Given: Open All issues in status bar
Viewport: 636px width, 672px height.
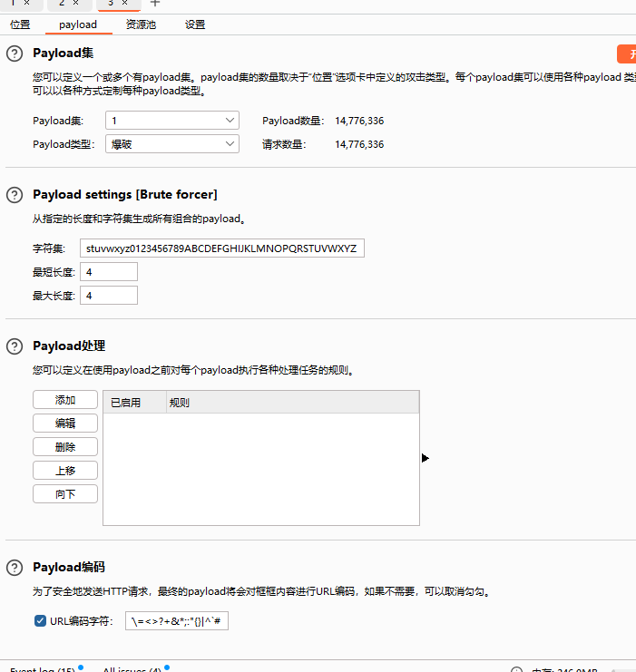Looking at the screenshot, I should 132,669.
